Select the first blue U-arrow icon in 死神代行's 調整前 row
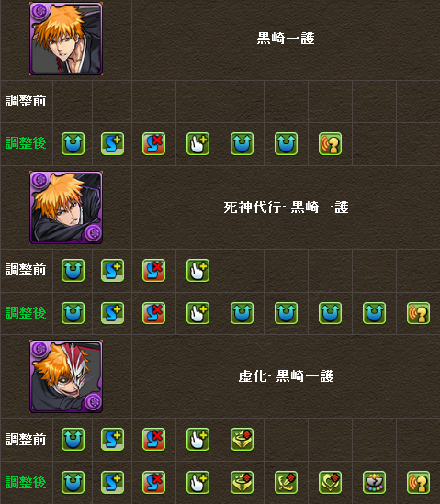 click(73, 270)
